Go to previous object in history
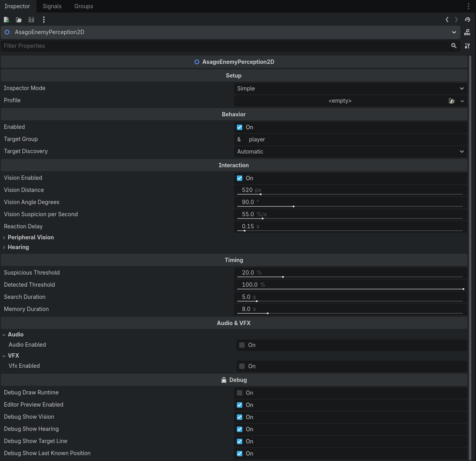This screenshot has width=476, height=461. (x=447, y=20)
